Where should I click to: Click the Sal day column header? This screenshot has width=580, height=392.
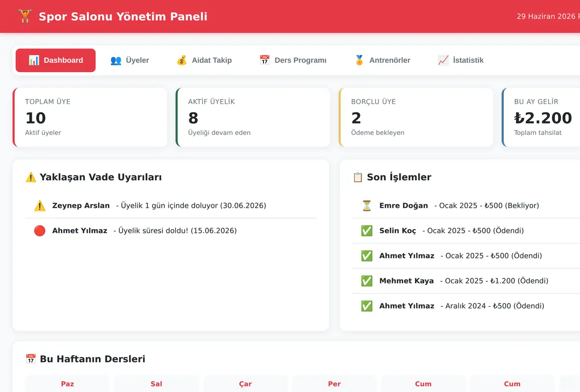[157, 384]
